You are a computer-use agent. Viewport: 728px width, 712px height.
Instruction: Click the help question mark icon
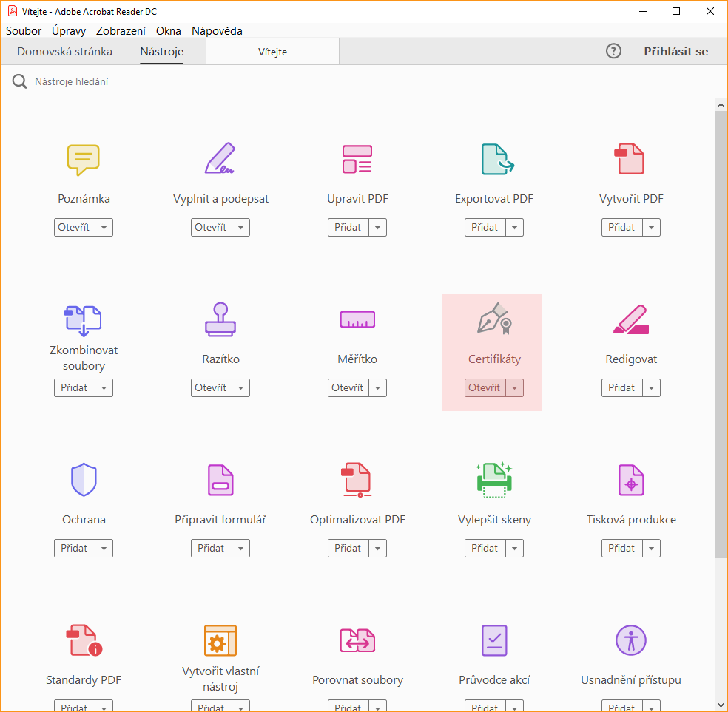[x=613, y=51]
